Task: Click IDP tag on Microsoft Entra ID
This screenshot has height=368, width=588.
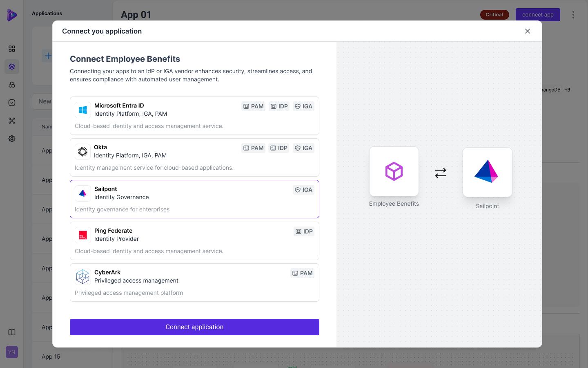Action: [x=279, y=106]
